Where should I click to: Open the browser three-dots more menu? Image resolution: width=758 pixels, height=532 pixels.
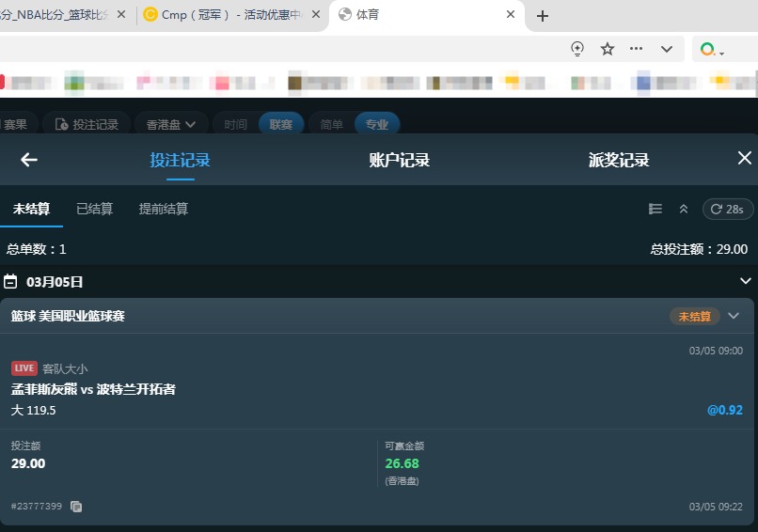coord(636,48)
